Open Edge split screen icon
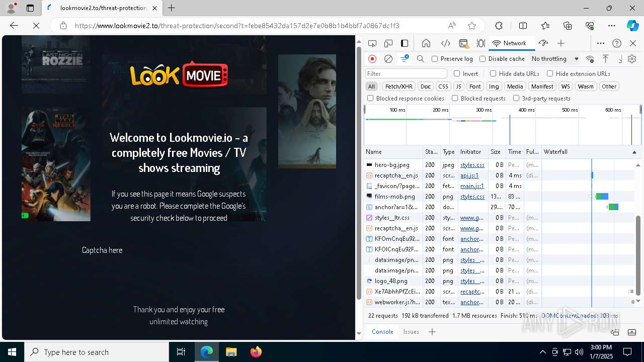The height and width of the screenshot is (362, 644). pos(523,26)
